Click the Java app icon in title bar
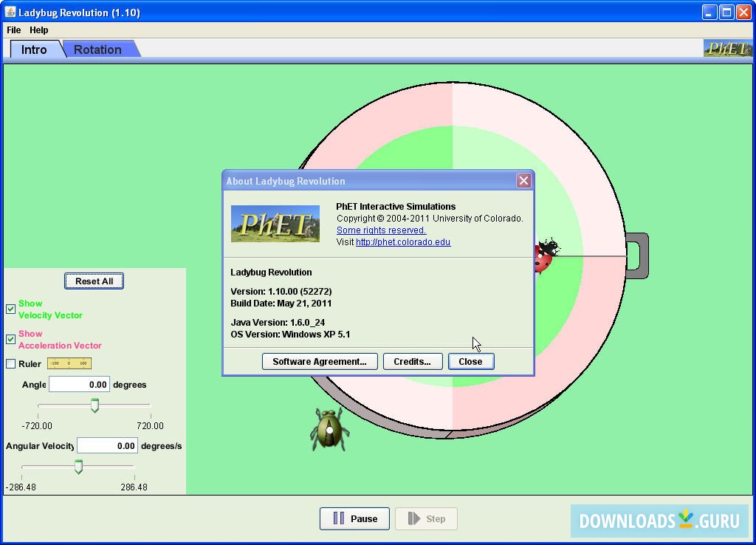The height and width of the screenshot is (545, 756). point(10,12)
